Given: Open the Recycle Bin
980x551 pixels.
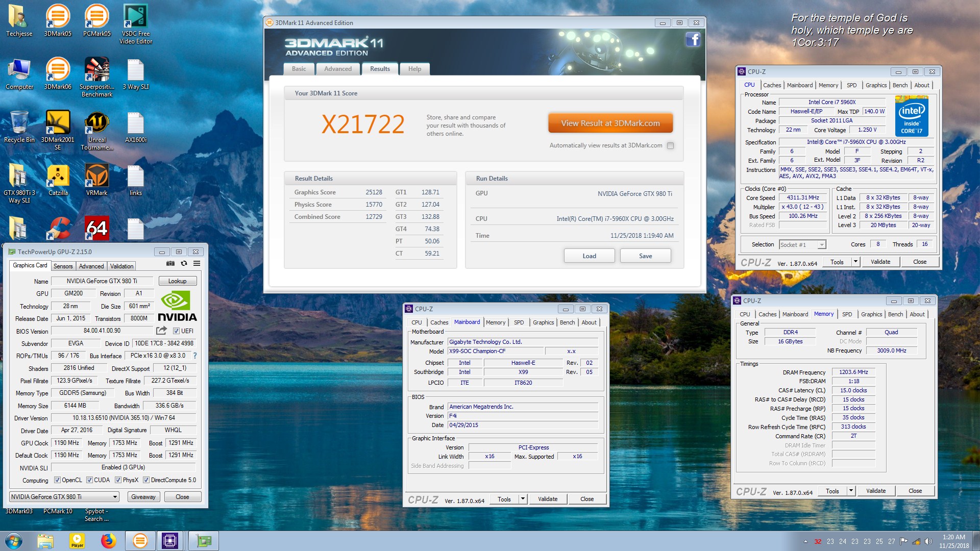Looking at the screenshot, I should point(19,127).
